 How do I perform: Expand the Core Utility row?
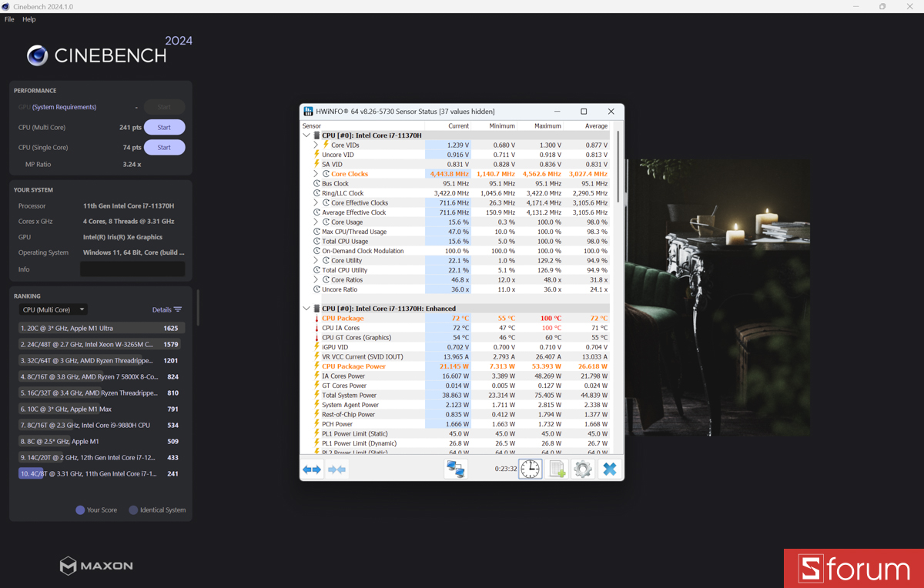316,260
